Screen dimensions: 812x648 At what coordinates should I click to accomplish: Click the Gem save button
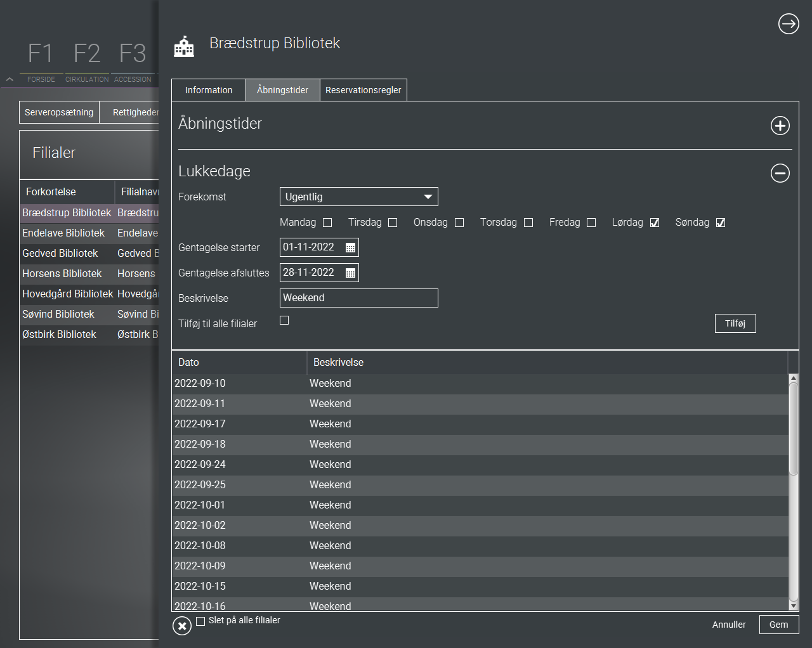779,625
